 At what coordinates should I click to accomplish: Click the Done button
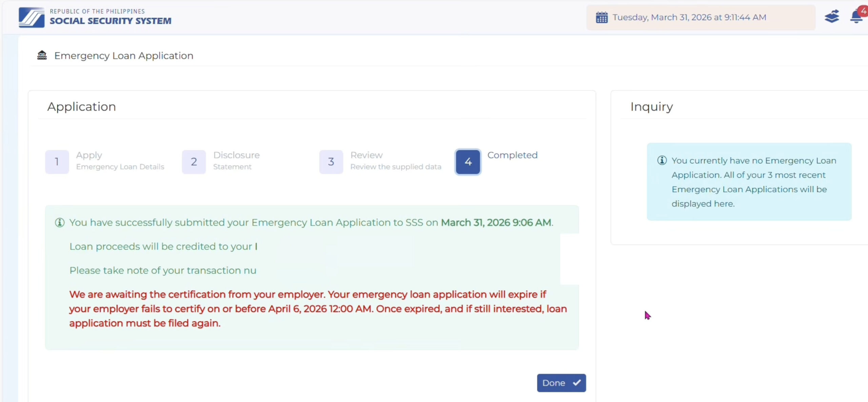coord(561,383)
